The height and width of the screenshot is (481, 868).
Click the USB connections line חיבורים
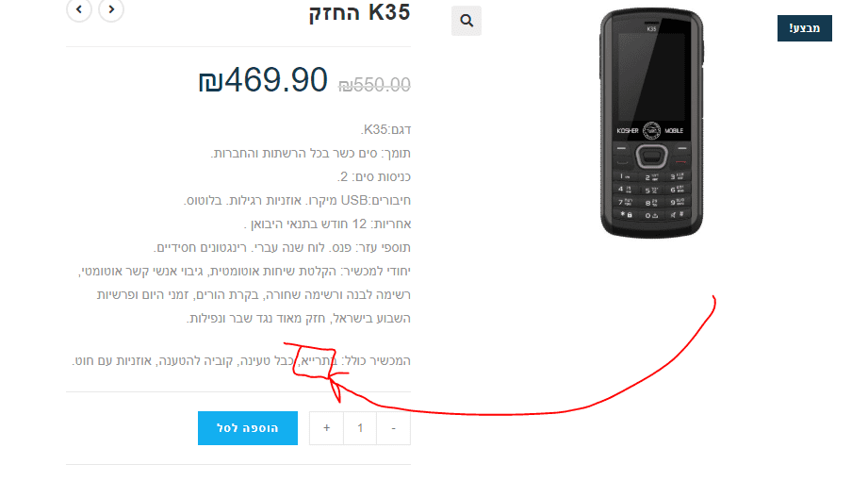(297, 200)
